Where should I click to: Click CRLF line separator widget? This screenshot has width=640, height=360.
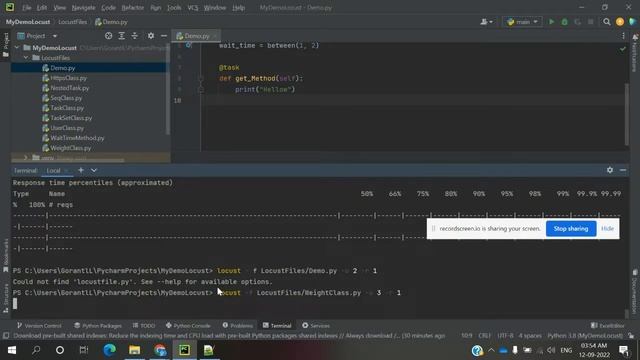[x=484, y=336]
